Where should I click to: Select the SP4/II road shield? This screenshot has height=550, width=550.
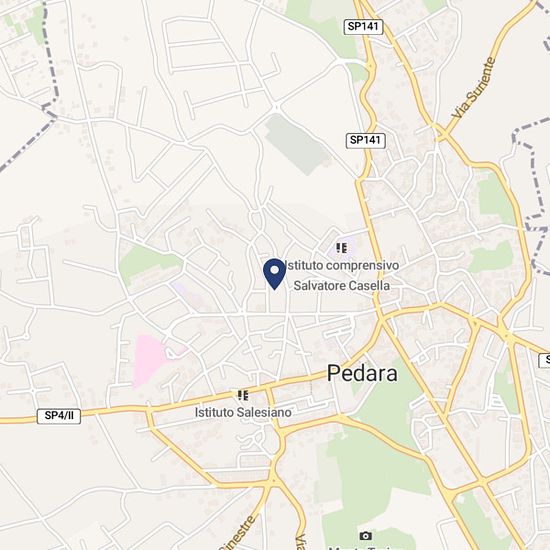[59, 416]
